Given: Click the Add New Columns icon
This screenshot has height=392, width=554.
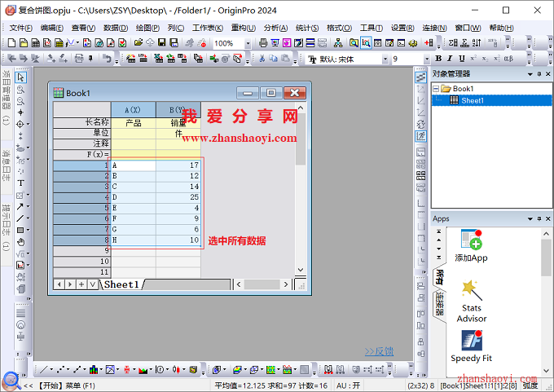Looking at the screenshot, I should pyautogui.click(x=429, y=43).
